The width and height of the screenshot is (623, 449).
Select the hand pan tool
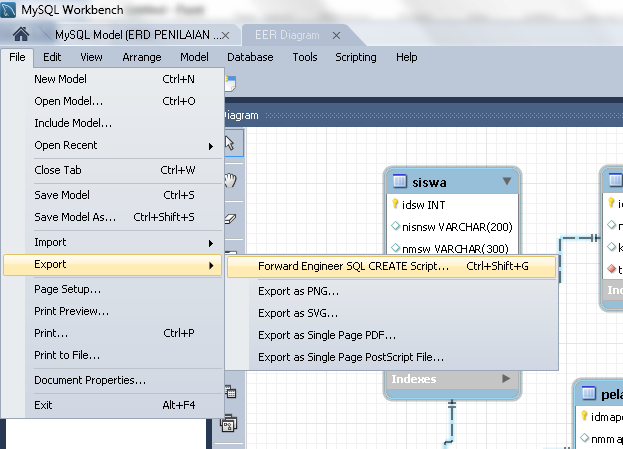tap(230, 180)
